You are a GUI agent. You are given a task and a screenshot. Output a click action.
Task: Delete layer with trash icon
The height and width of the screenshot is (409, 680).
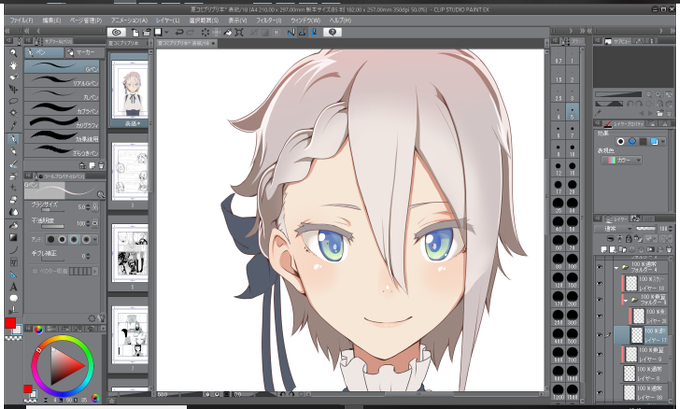click(668, 249)
